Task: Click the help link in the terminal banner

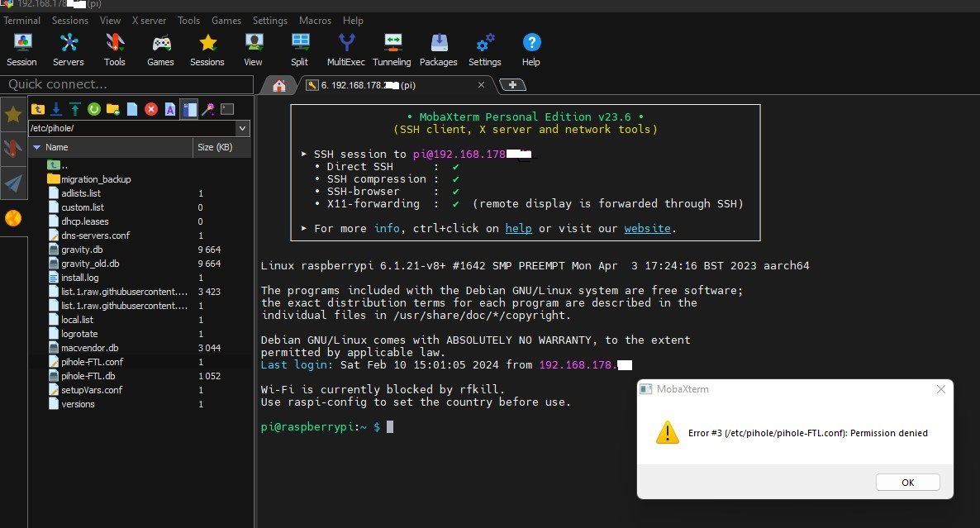Action: click(x=518, y=228)
